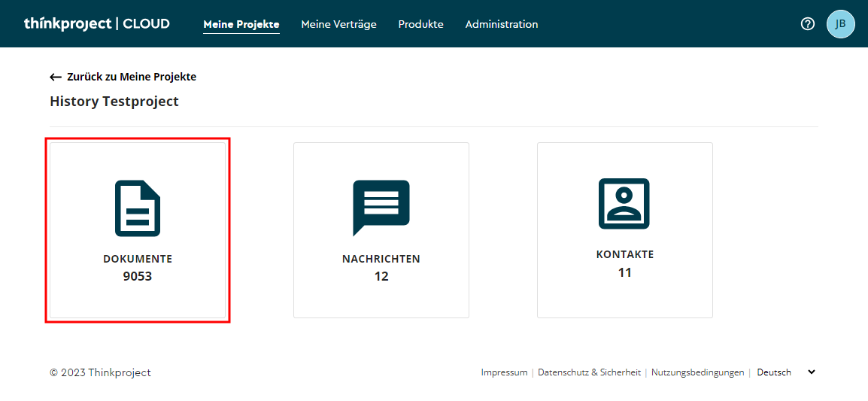This screenshot has height=401, width=868.
Task: Open the Administration menu item
Action: pos(502,24)
